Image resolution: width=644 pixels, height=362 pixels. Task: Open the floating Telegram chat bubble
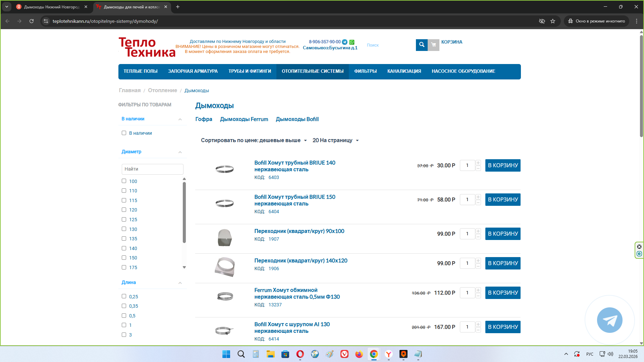(x=609, y=320)
